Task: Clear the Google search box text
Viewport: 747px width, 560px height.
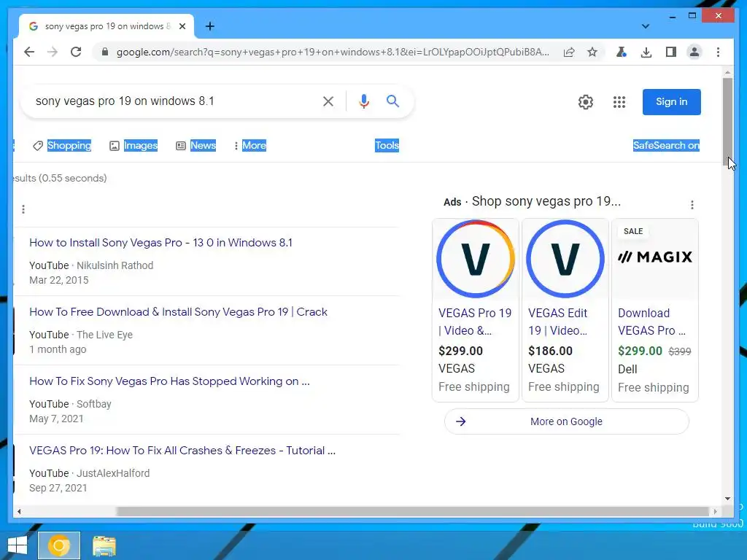Action: click(328, 101)
